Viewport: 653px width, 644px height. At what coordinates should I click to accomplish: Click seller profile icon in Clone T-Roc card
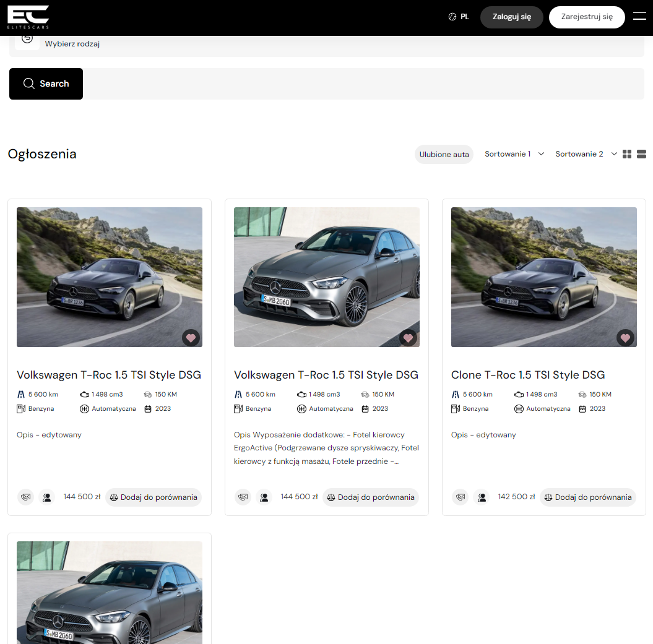[482, 497]
